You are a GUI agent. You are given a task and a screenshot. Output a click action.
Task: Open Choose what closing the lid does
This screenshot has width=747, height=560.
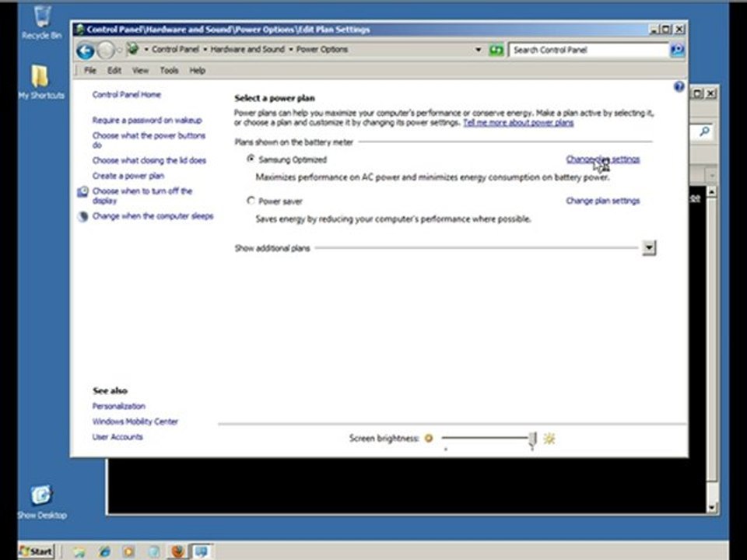[x=149, y=160]
